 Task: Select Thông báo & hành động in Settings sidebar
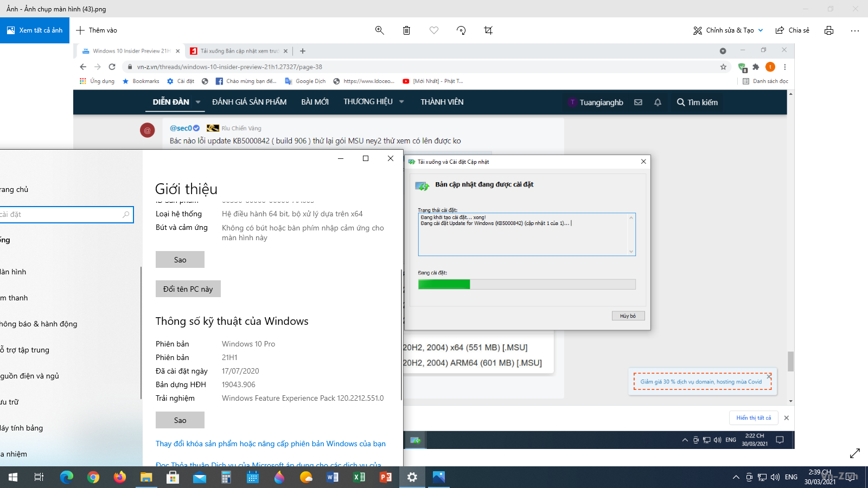39,324
